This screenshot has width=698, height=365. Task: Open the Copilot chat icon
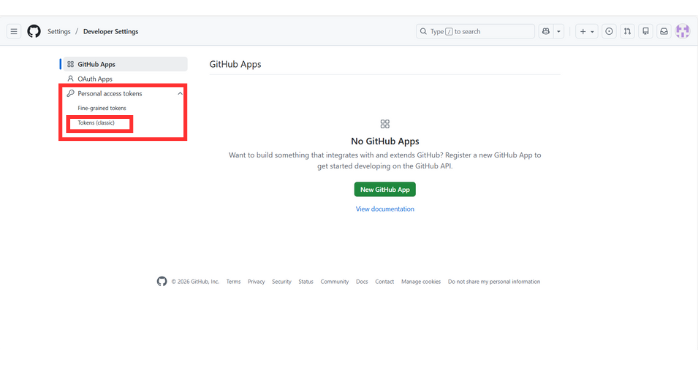pos(546,32)
